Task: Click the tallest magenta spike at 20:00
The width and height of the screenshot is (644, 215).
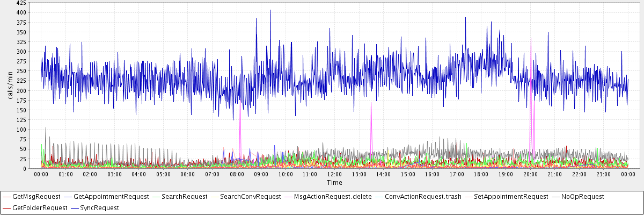Action: 531,39
